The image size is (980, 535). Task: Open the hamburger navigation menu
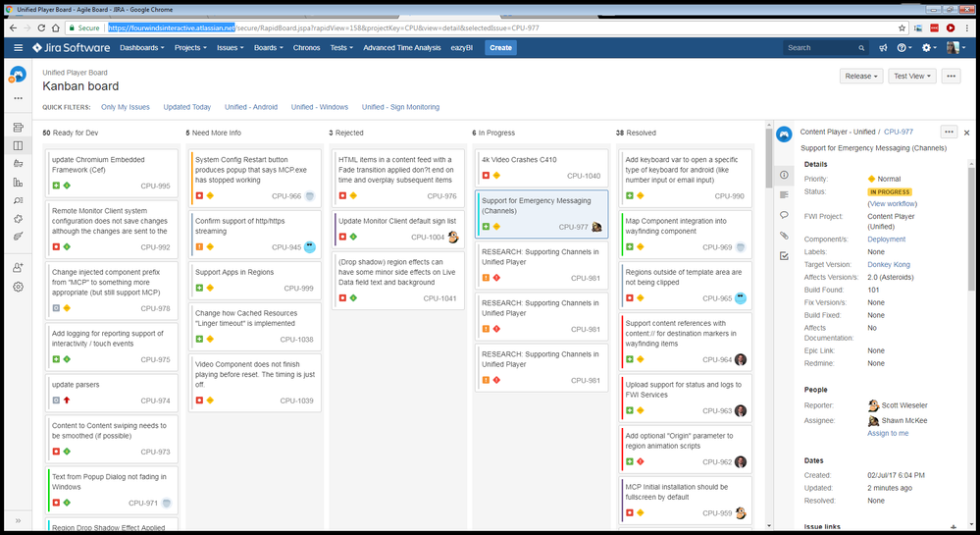tap(18, 47)
